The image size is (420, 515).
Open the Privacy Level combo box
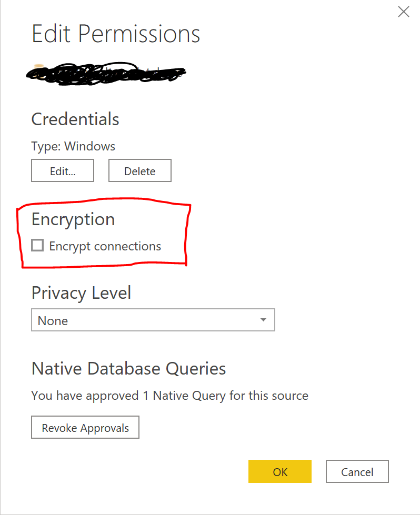point(153,320)
